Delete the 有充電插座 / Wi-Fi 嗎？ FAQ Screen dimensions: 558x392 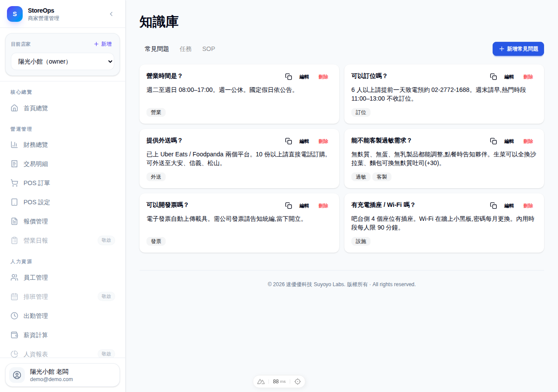click(528, 206)
